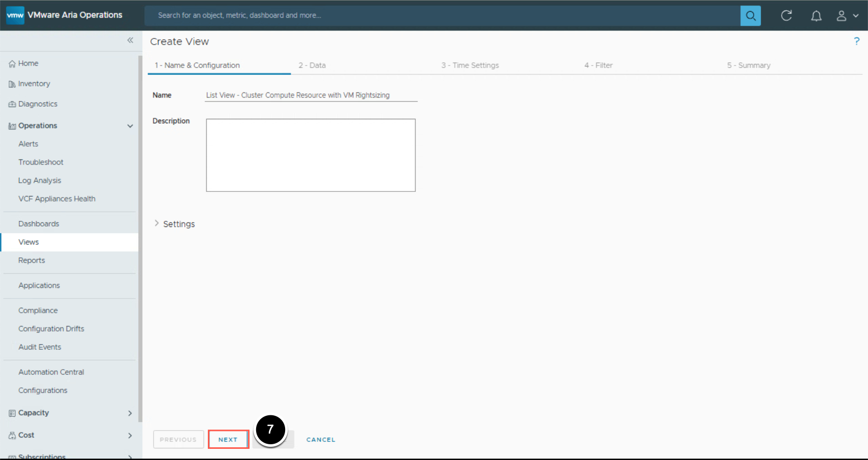The height and width of the screenshot is (460, 868).
Task: Click the search magnifier icon
Action: pos(750,16)
